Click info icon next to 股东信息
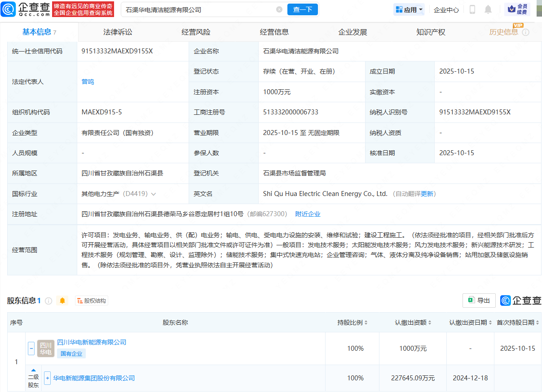Screen dimensions: 542x392 48,301
